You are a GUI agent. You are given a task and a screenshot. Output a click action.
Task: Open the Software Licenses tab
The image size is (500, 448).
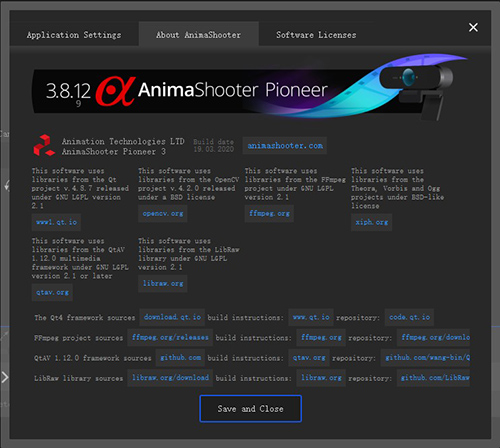point(316,35)
